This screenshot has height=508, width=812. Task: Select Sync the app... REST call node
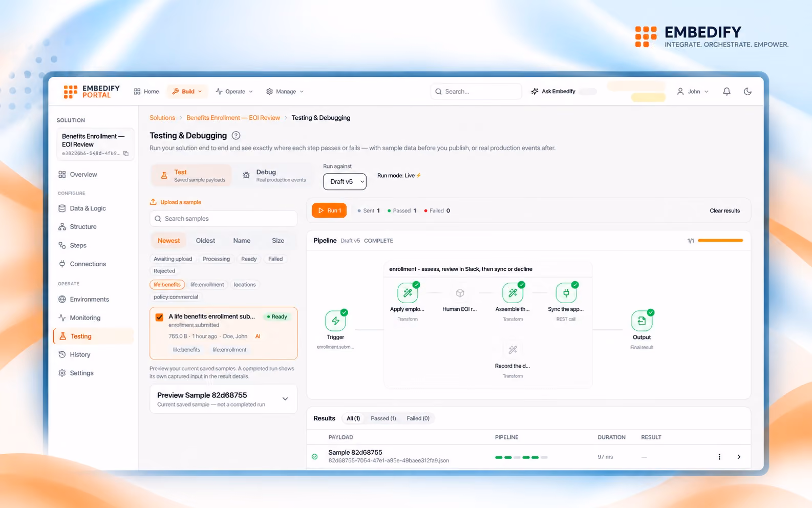point(566,293)
